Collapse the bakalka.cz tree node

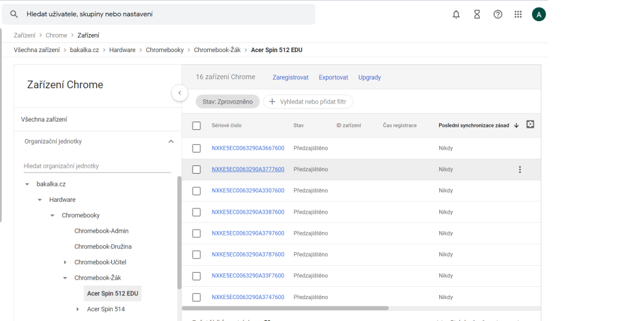point(27,185)
